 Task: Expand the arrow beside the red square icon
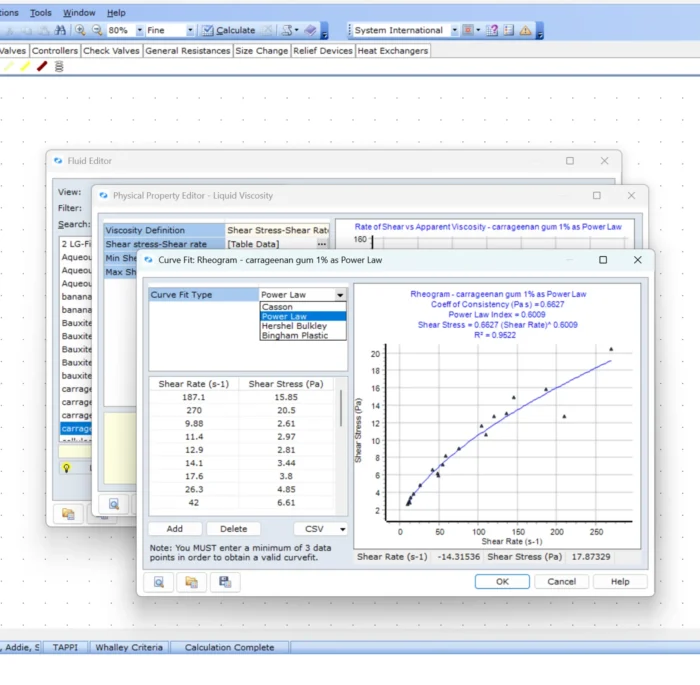[478, 30]
